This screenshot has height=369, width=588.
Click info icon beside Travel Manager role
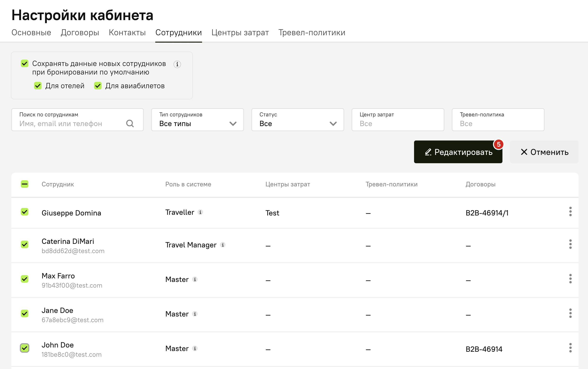coord(223,245)
